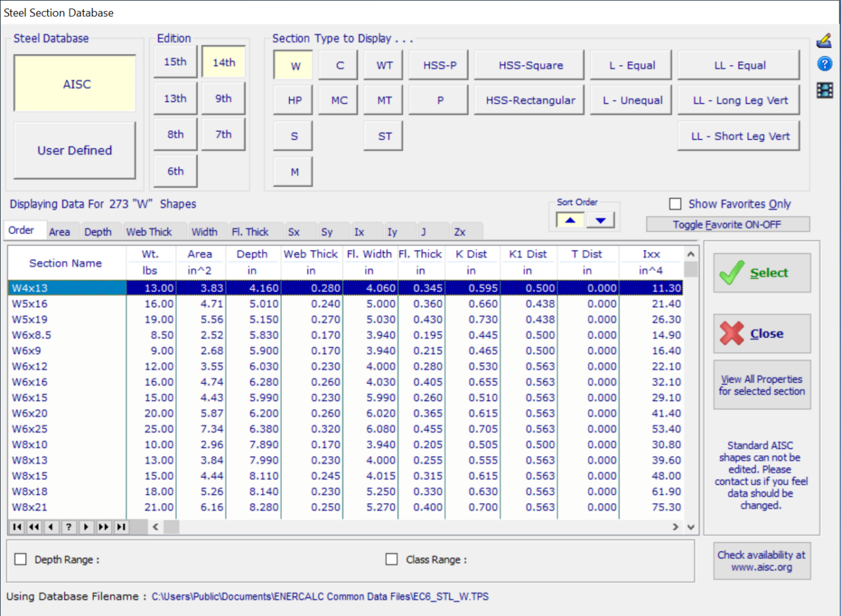The image size is (841, 616).
Task: Click the record search question mark icon
Action: (68, 527)
